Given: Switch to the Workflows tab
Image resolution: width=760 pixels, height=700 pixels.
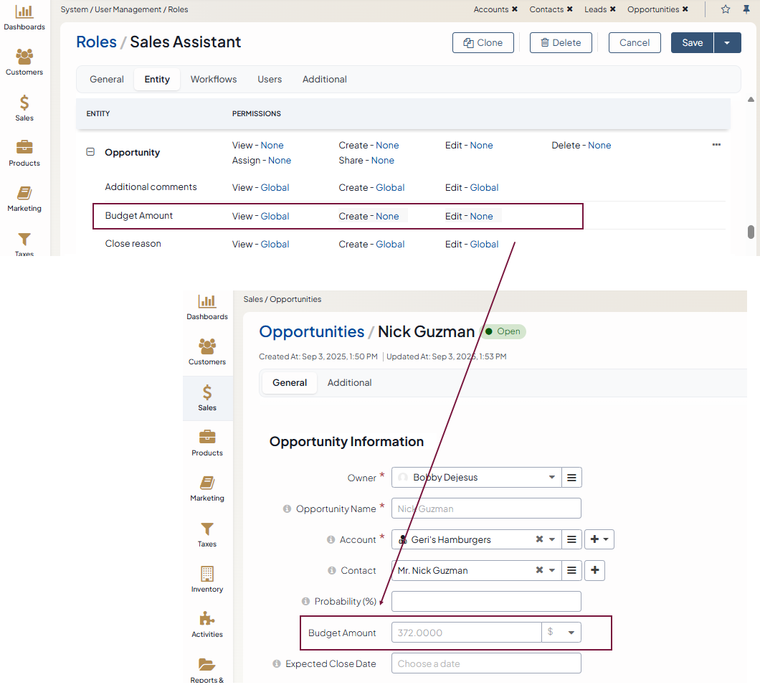Looking at the screenshot, I should coord(214,80).
